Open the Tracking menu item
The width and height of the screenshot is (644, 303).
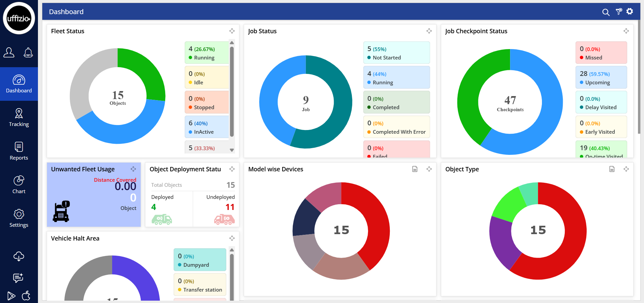pos(19,118)
